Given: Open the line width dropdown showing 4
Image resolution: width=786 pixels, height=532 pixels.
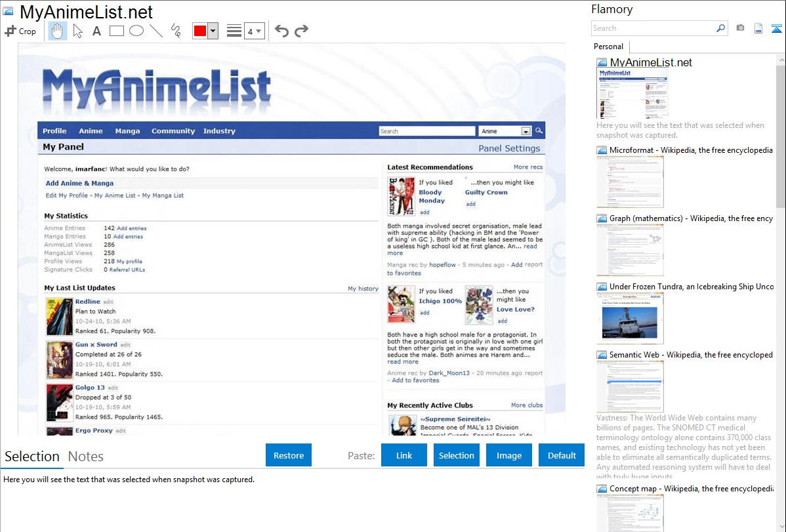Looking at the screenshot, I should (254, 31).
